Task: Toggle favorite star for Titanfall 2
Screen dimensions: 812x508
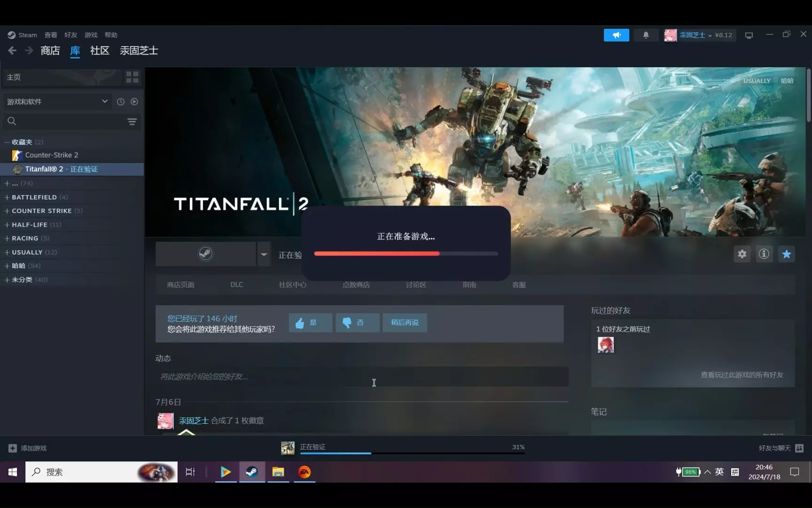Action: 787,254
